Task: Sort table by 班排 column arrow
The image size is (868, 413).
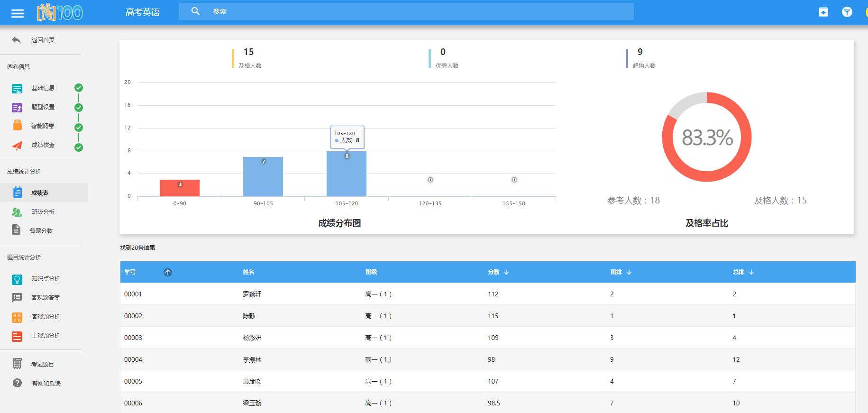Action: coord(629,272)
